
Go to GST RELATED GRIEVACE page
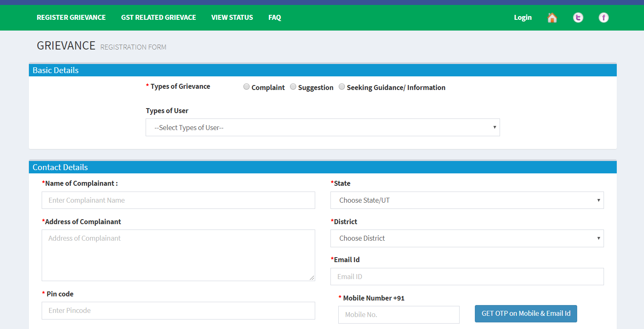(158, 17)
